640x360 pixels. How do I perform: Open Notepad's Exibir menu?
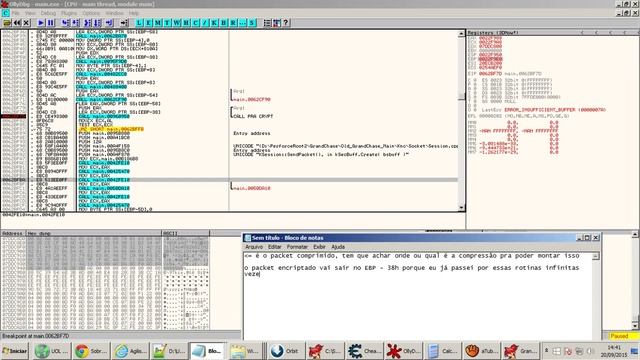319,247
